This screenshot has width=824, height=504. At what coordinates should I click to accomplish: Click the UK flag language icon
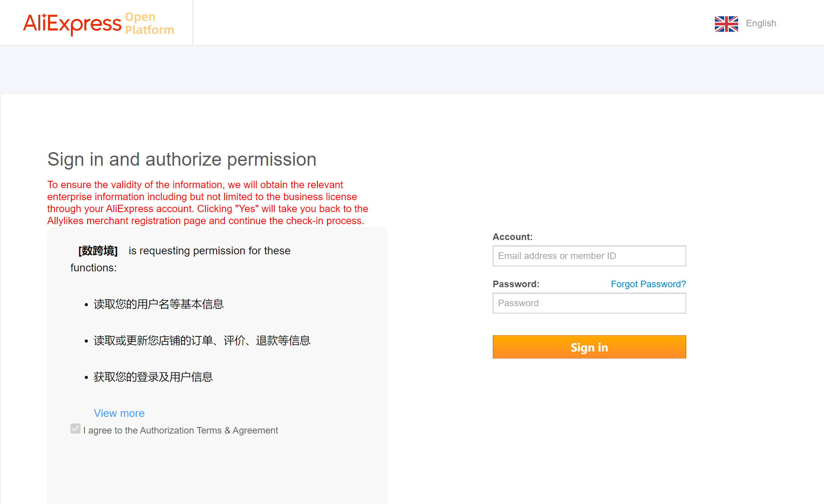coord(726,24)
